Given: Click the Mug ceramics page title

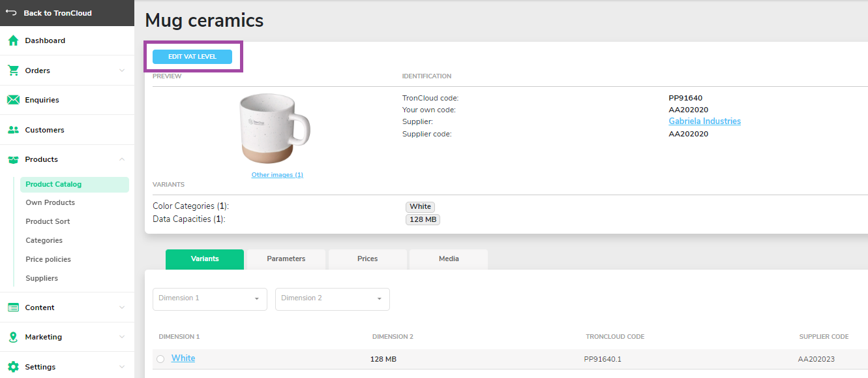Looking at the screenshot, I should point(204,21).
